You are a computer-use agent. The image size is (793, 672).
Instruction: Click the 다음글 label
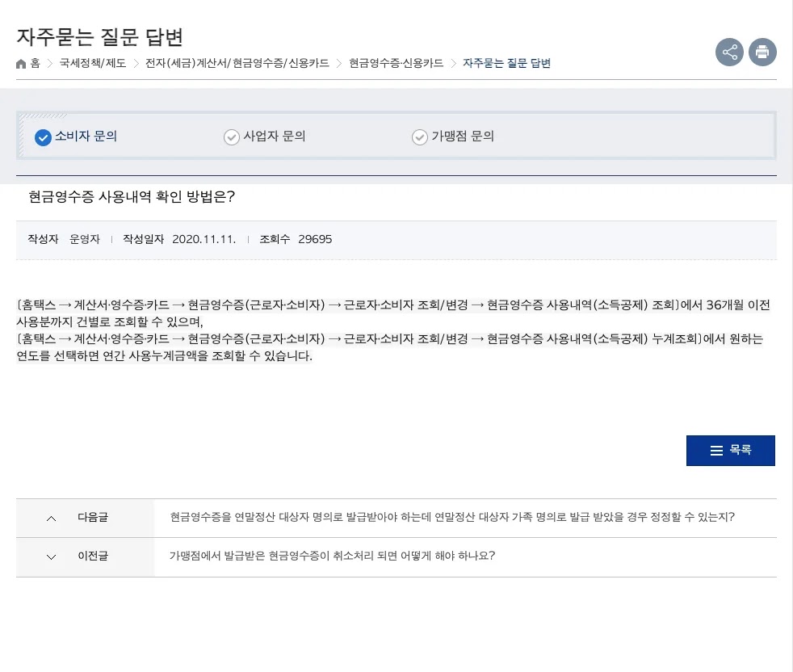tap(93, 517)
